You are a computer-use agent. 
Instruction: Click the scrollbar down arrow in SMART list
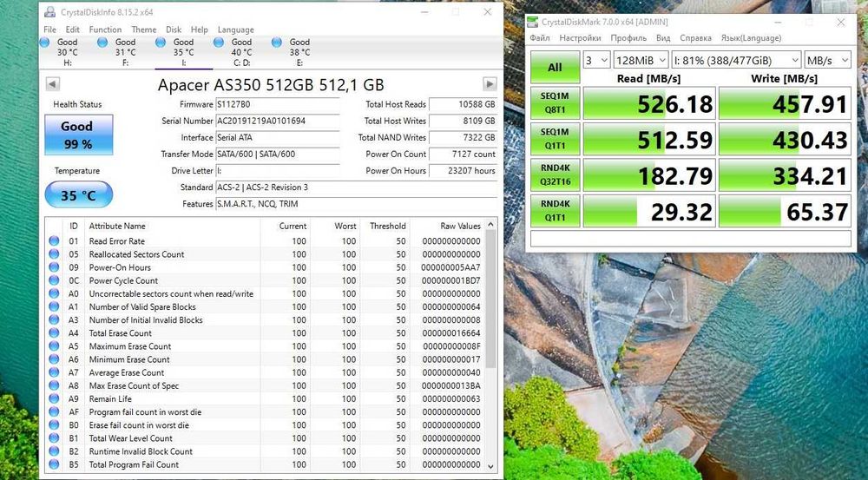(490, 466)
